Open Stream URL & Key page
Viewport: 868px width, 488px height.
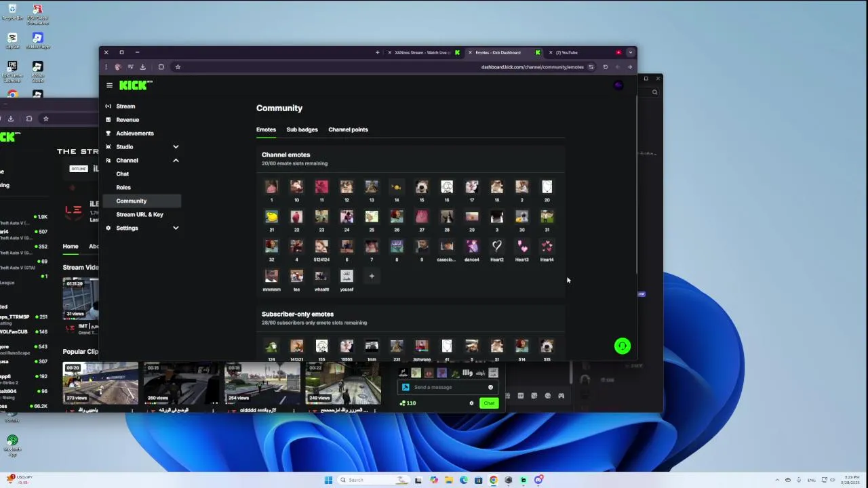[140, 215]
